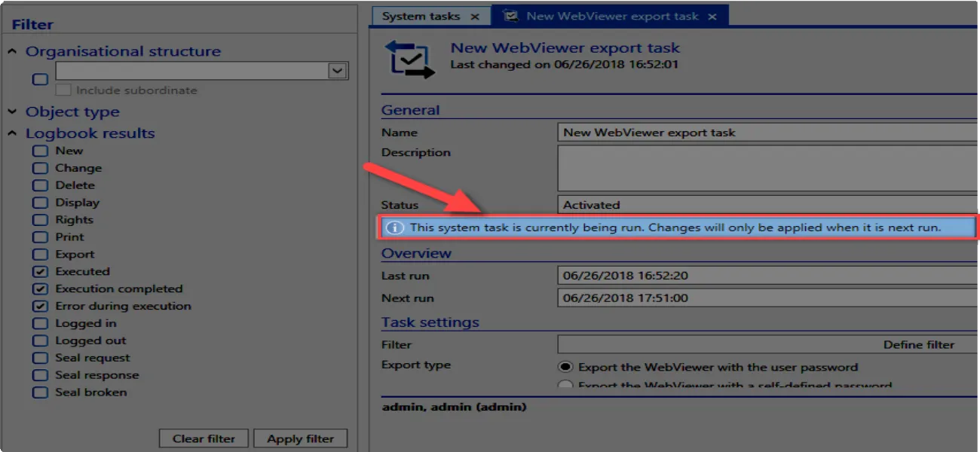This screenshot has width=980, height=452.
Task: Collapse the Organisational structure section
Action: coord(12,51)
